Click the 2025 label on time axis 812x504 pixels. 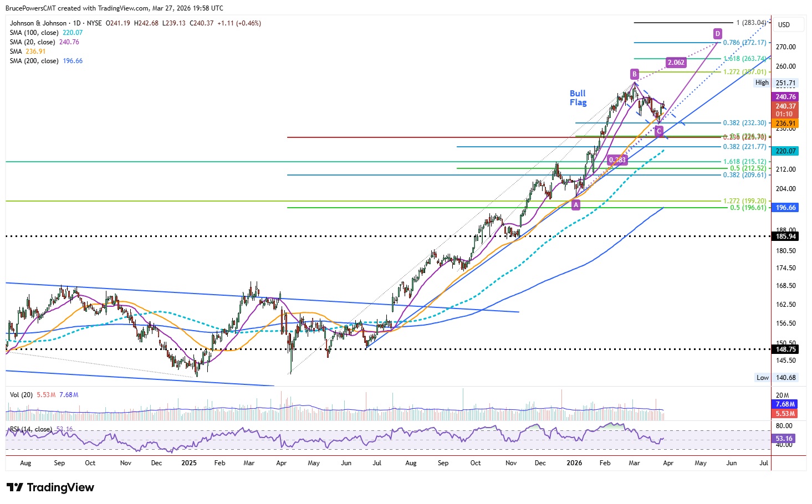tap(189, 463)
